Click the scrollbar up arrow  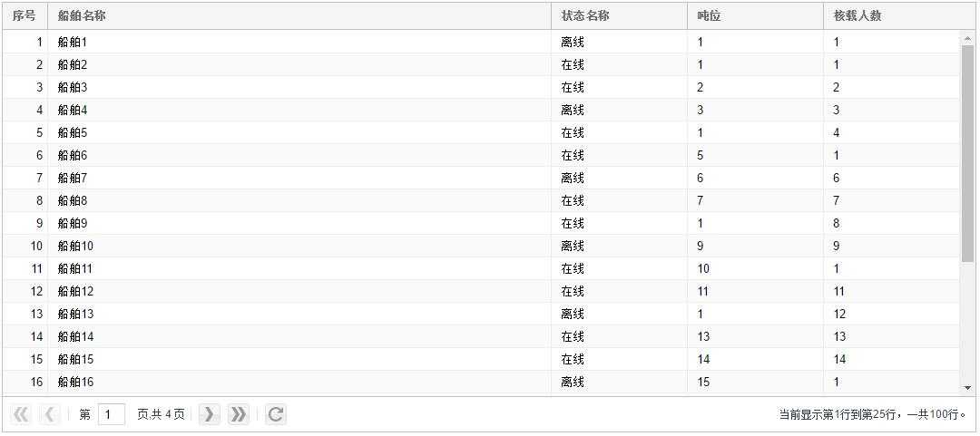coord(967,39)
